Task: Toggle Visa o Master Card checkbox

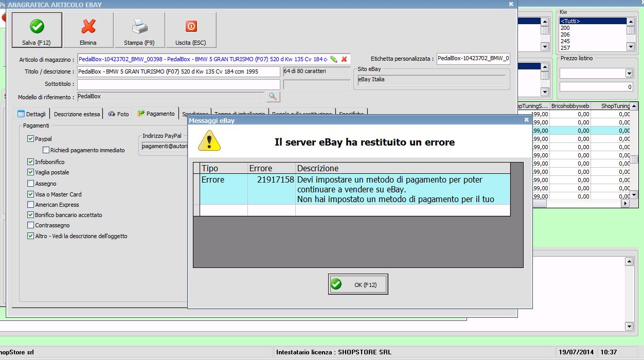Action: pos(31,194)
